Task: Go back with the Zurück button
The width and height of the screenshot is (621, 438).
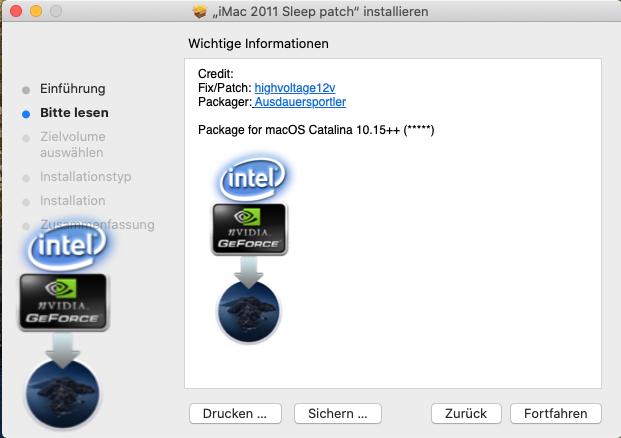Action: tap(466, 413)
